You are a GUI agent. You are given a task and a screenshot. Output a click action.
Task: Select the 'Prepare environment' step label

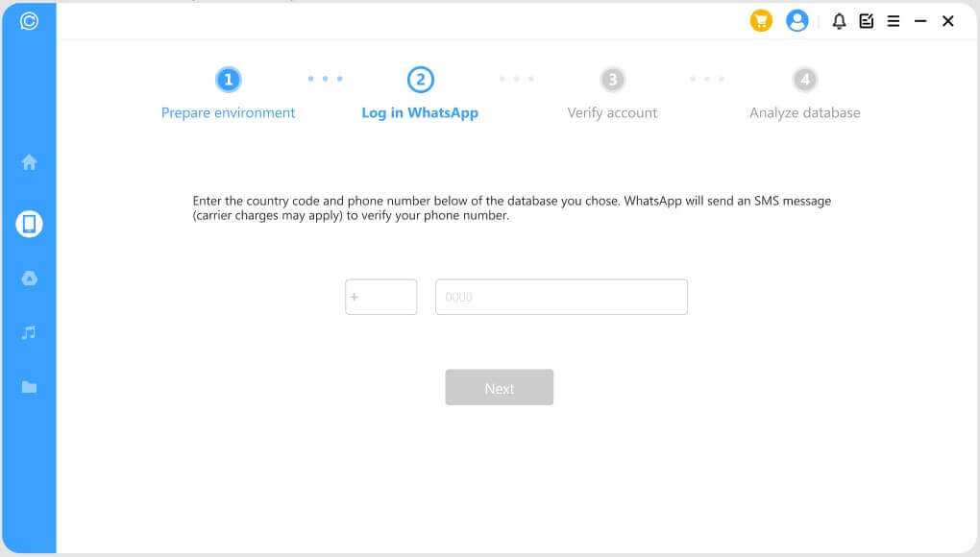[228, 113]
